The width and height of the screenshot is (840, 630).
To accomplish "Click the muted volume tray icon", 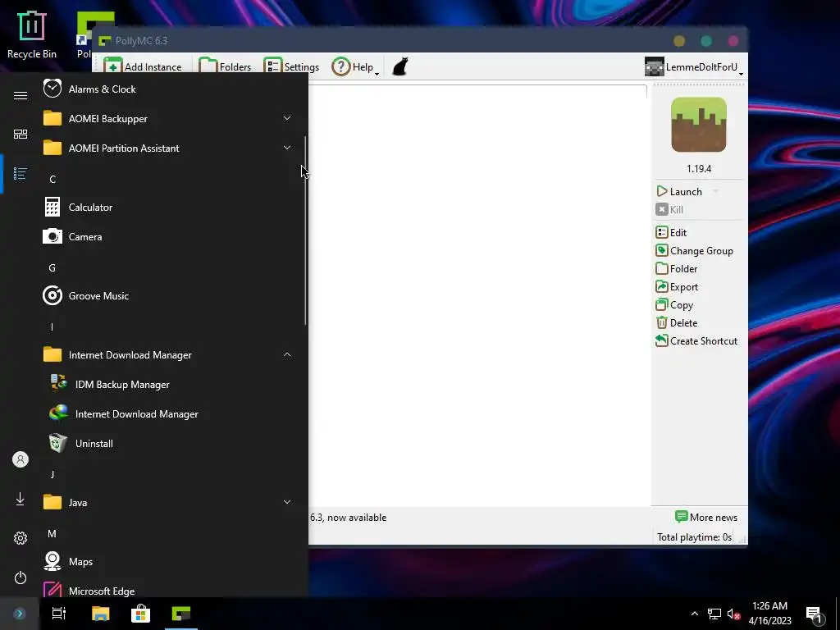I will click(733, 614).
